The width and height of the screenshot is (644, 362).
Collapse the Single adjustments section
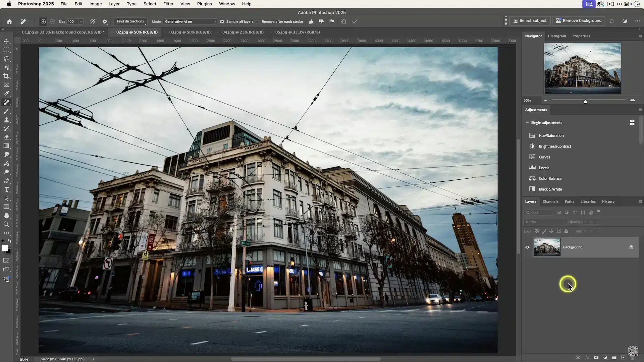click(x=528, y=123)
